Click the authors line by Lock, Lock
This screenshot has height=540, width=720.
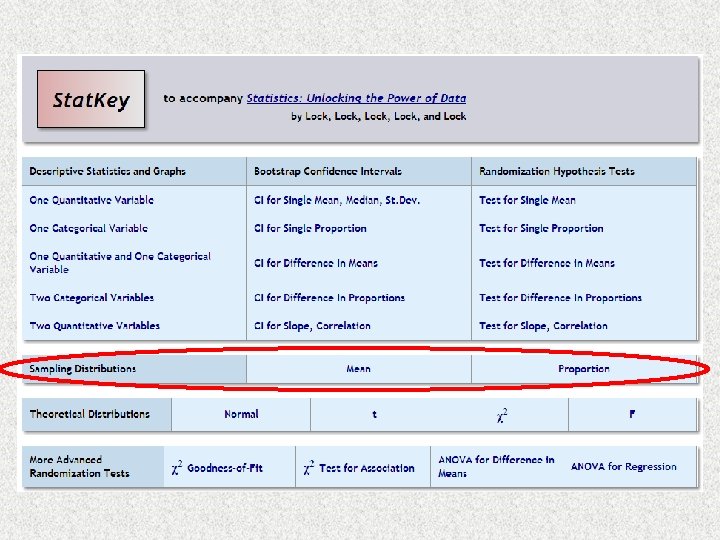(378, 116)
